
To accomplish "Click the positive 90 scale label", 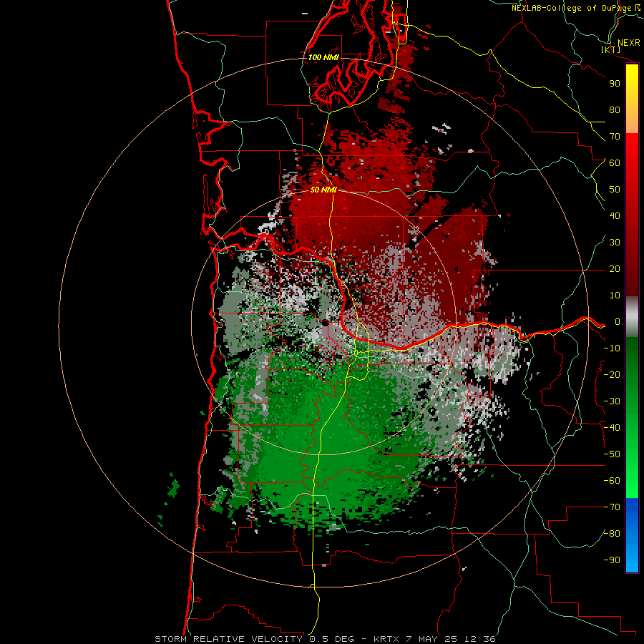I will (615, 84).
